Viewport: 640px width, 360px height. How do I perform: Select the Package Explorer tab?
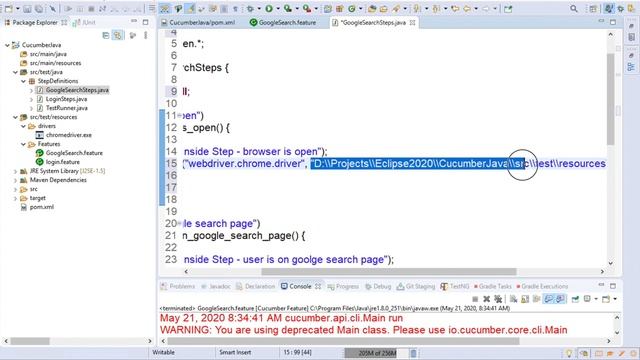pyautogui.click(x=35, y=22)
